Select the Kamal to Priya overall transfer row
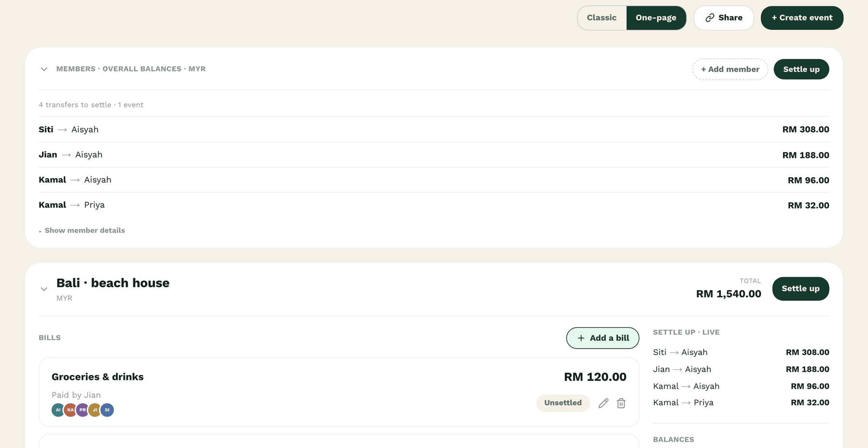 434,205
